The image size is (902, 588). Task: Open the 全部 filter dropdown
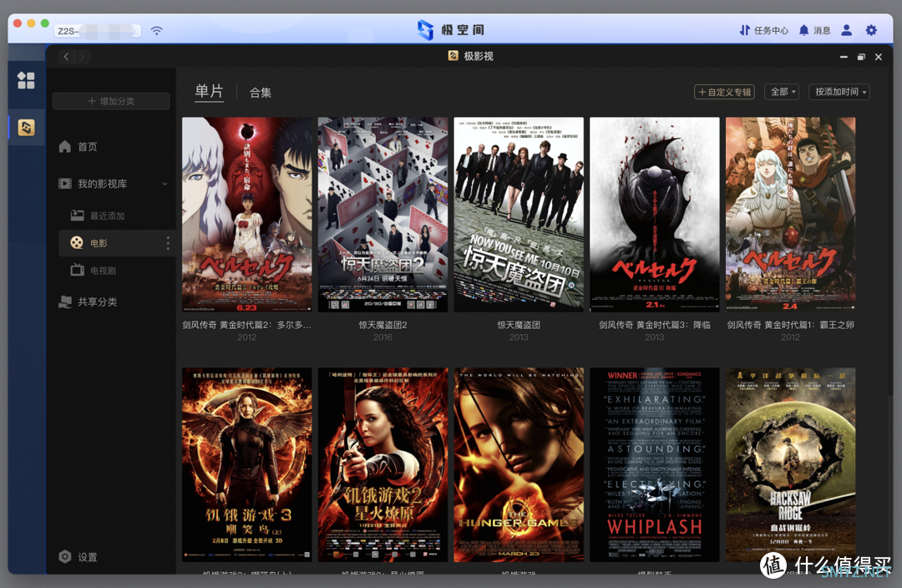[783, 92]
